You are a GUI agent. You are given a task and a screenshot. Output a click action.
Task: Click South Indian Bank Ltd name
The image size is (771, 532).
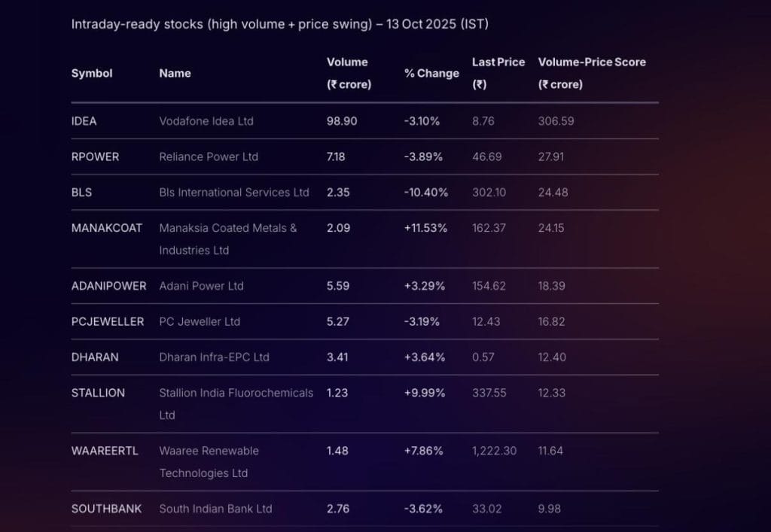tap(215, 509)
